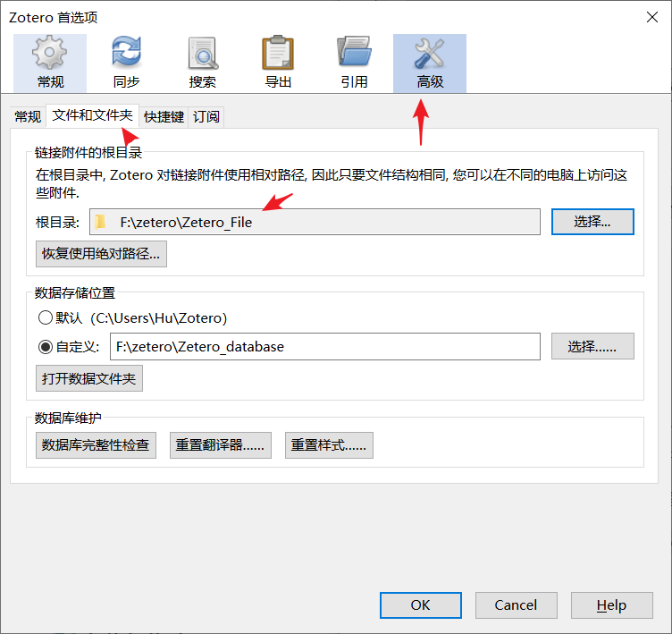Click the F:\zetero\Zetero_File root directory field

coord(315,222)
